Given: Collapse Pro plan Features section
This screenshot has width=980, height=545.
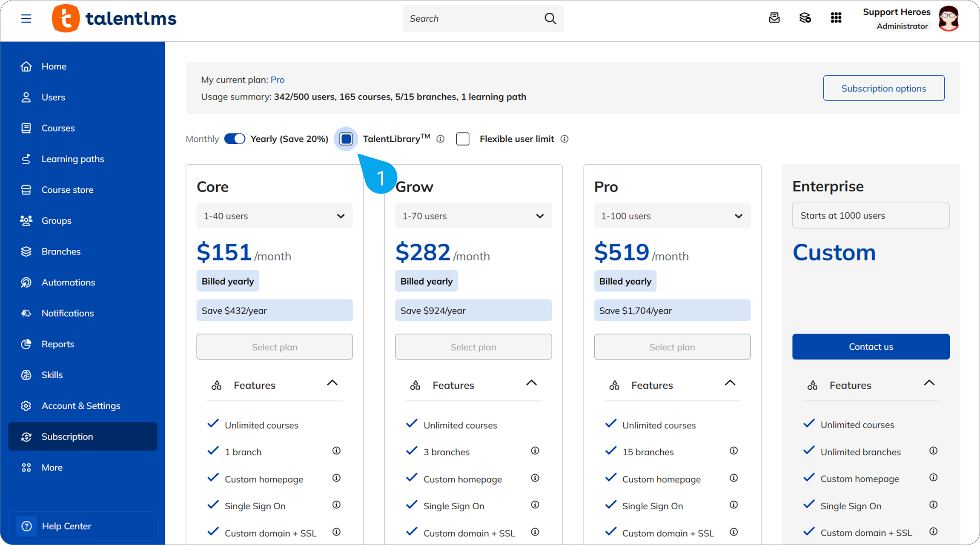Looking at the screenshot, I should click(x=730, y=383).
